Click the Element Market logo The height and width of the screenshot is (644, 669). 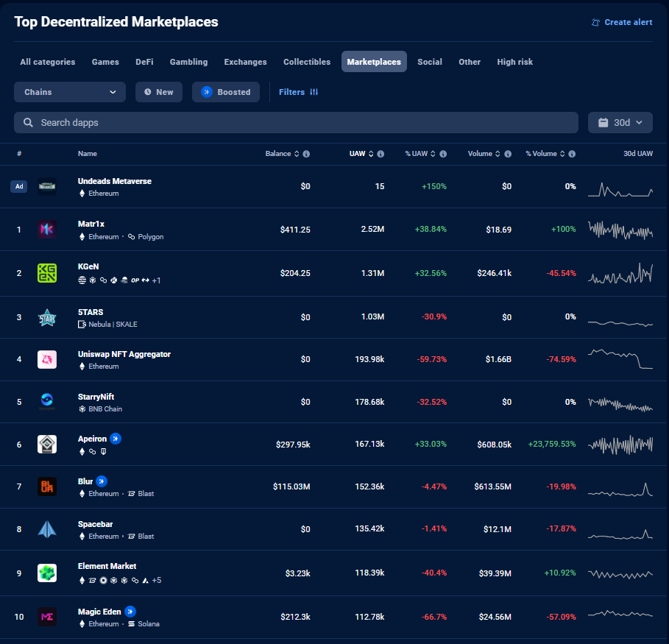[47, 573]
